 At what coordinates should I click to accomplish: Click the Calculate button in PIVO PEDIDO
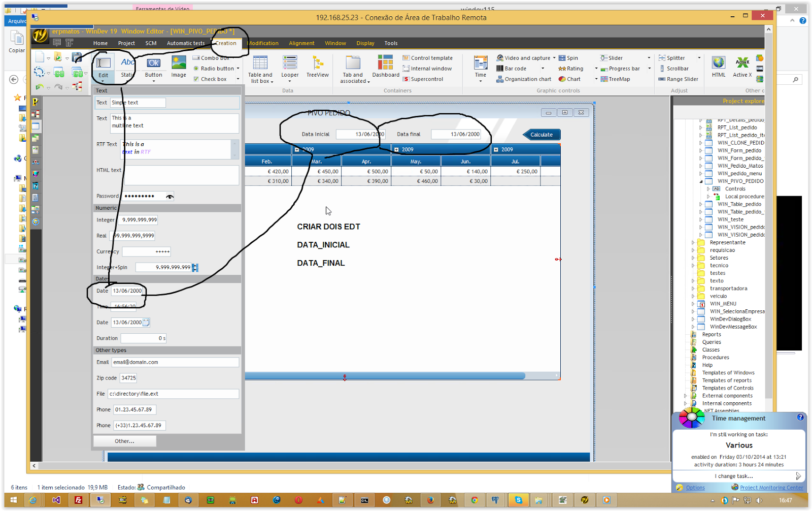point(542,135)
